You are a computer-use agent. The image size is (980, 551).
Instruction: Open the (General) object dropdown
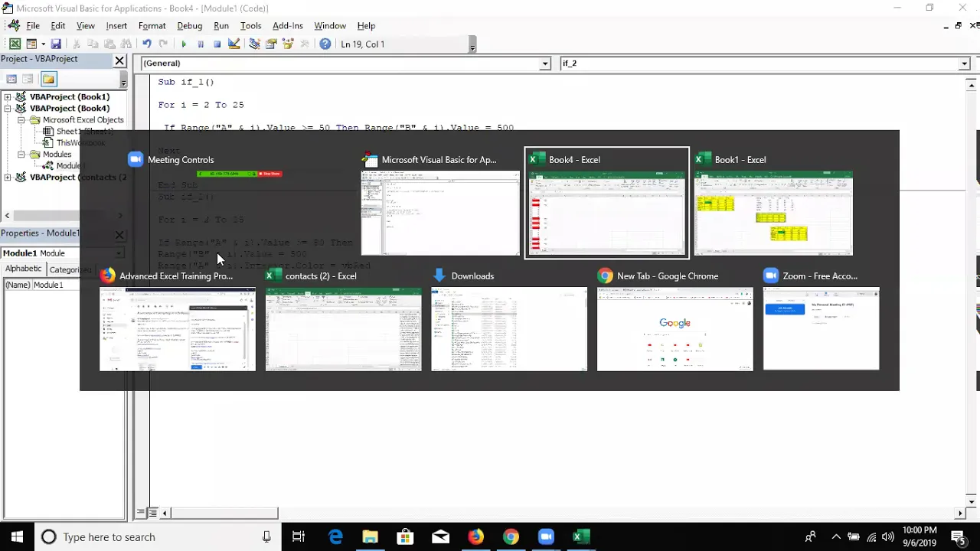pos(545,64)
